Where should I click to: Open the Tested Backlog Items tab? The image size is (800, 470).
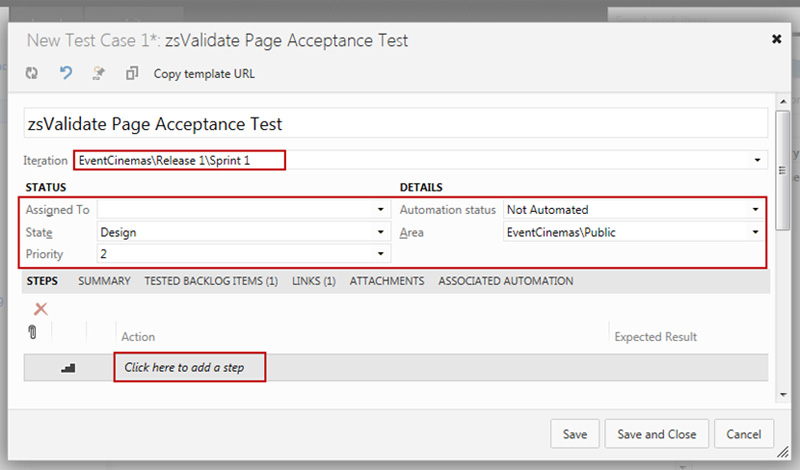click(211, 282)
